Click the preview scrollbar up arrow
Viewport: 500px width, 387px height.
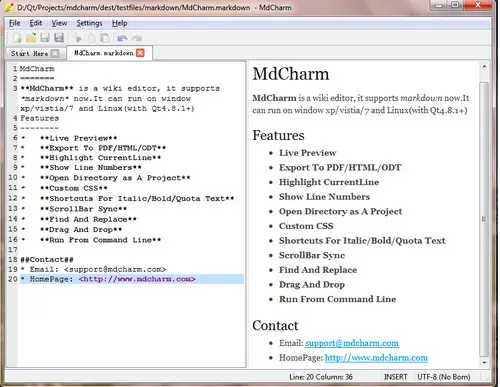click(484, 67)
